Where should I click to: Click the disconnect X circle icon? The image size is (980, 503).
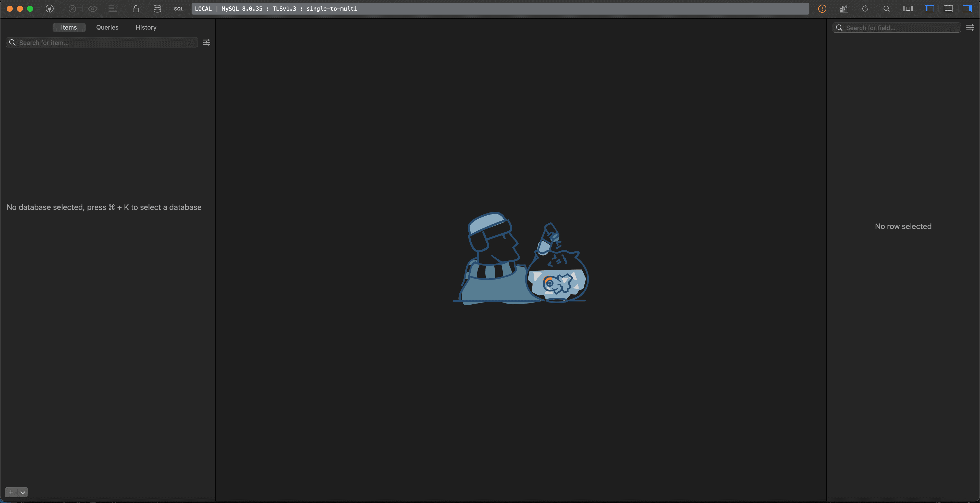[x=72, y=8]
